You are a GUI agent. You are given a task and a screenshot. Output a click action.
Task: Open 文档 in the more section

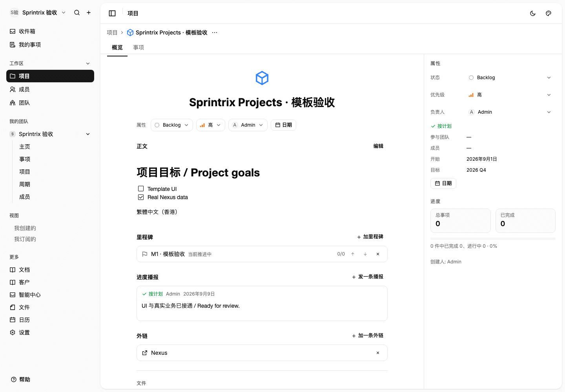click(x=50, y=270)
